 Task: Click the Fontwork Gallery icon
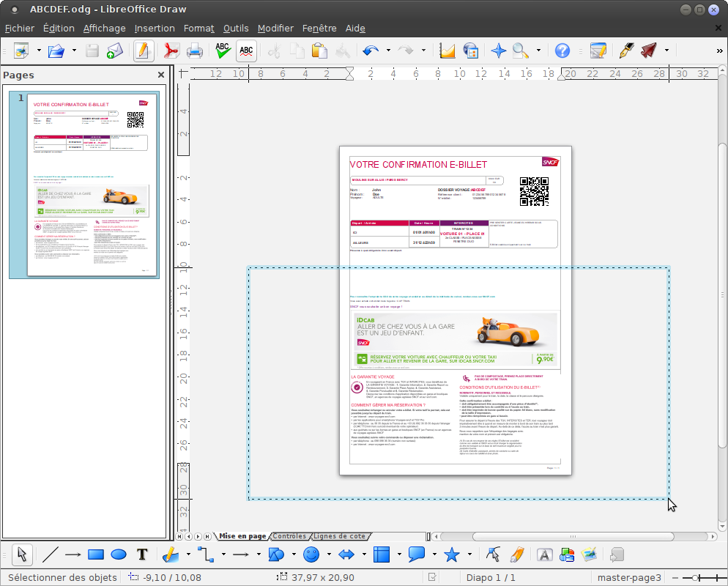click(545, 555)
